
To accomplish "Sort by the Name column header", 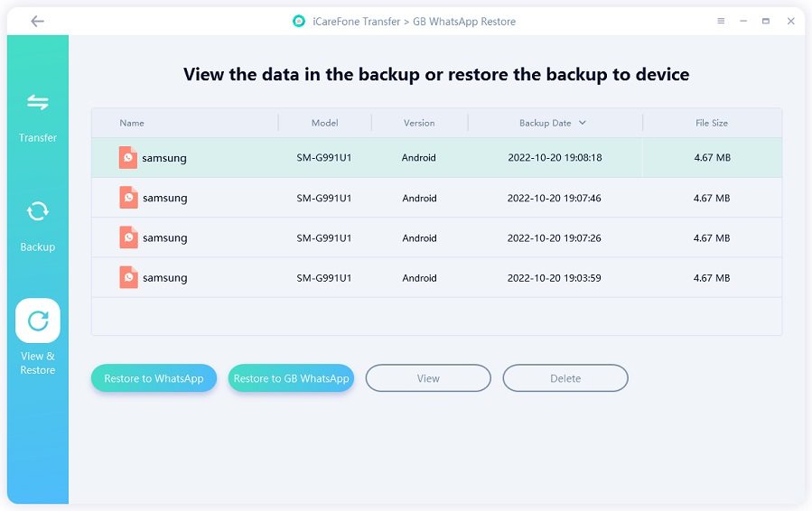I will click(132, 123).
